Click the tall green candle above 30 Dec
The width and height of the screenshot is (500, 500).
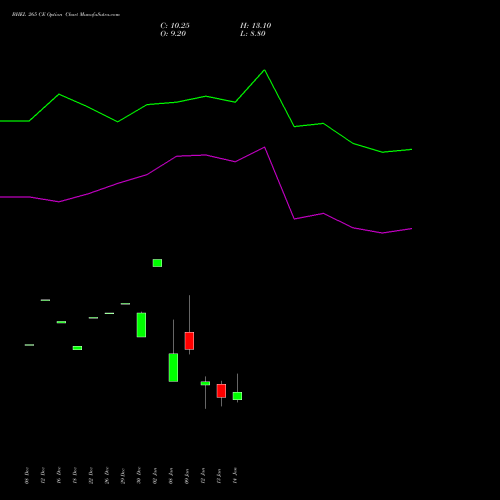coord(141,325)
